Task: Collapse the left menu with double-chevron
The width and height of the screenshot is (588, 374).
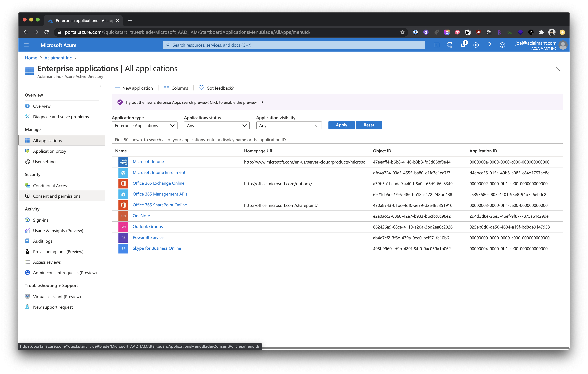Action: 101,86
